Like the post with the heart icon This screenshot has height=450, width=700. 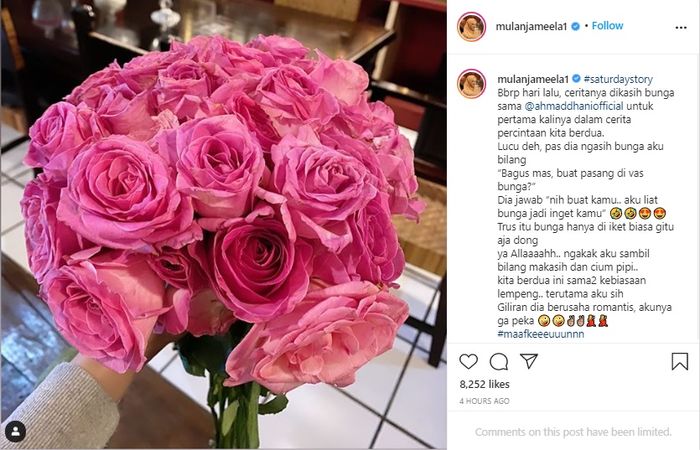point(468,361)
